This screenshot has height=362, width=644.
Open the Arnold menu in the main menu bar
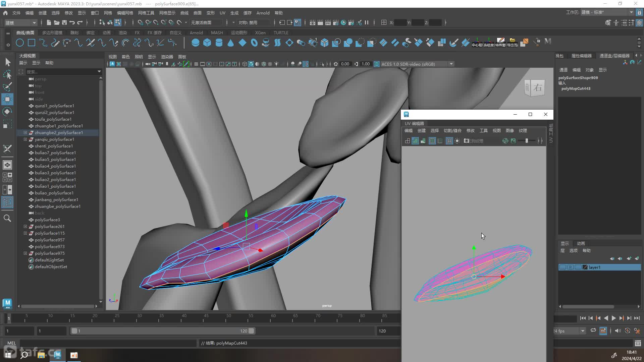pos(263,13)
